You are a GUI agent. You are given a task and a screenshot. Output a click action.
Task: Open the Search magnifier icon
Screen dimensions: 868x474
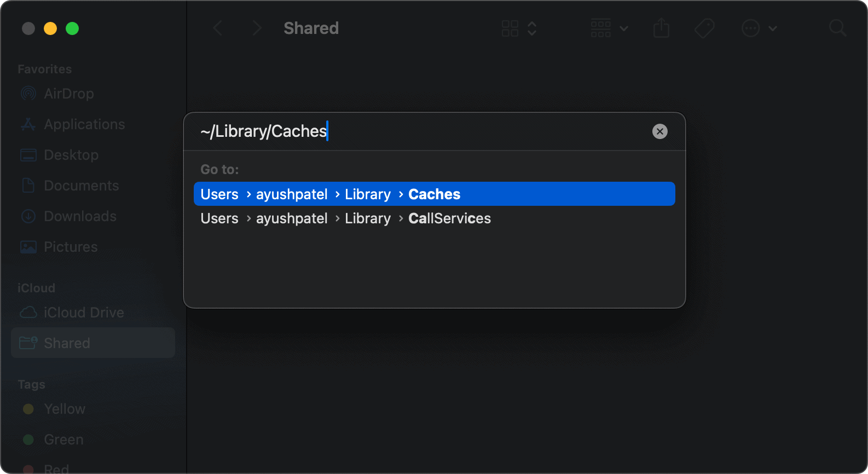[837, 28]
